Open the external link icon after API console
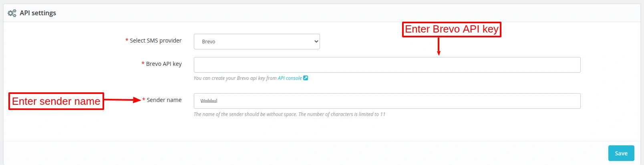The height and width of the screenshot is (165, 644). (306, 78)
